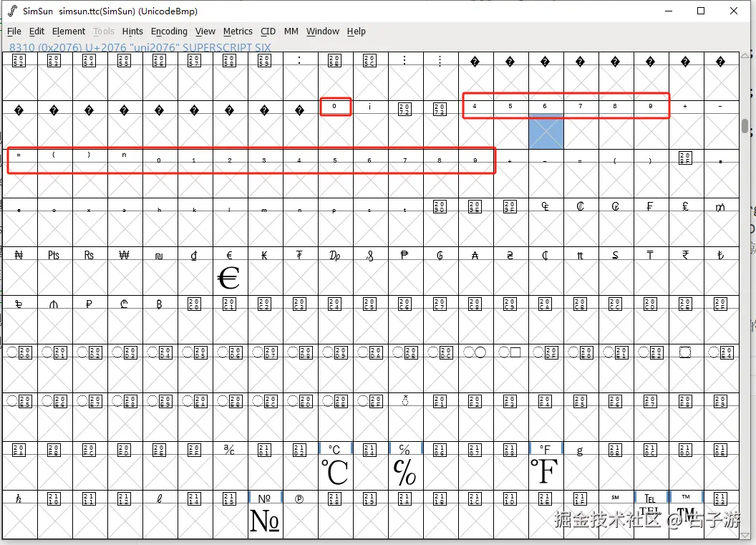Open the Hints menu

pyautogui.click(x=132, y=32)
